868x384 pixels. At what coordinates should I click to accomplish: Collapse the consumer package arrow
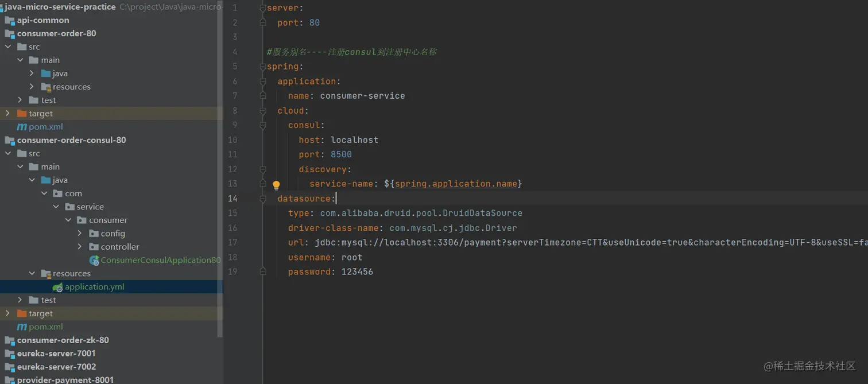coord(68,220)
